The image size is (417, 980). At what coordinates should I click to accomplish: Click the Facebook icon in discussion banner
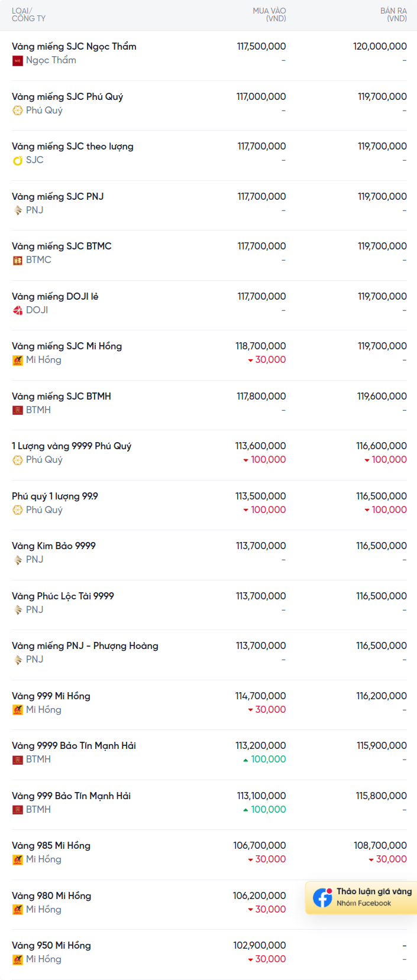322,897
